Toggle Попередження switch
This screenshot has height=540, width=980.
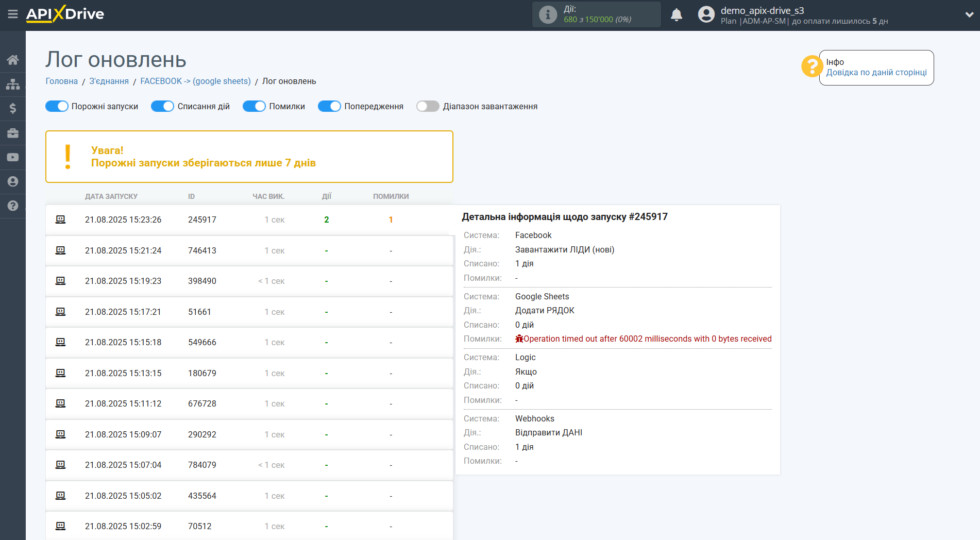329,106
